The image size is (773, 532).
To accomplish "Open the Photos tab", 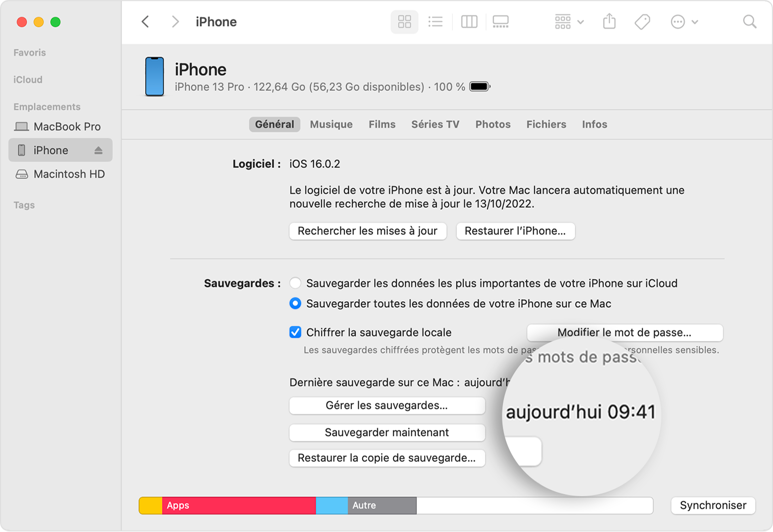I will click(493, 124).
